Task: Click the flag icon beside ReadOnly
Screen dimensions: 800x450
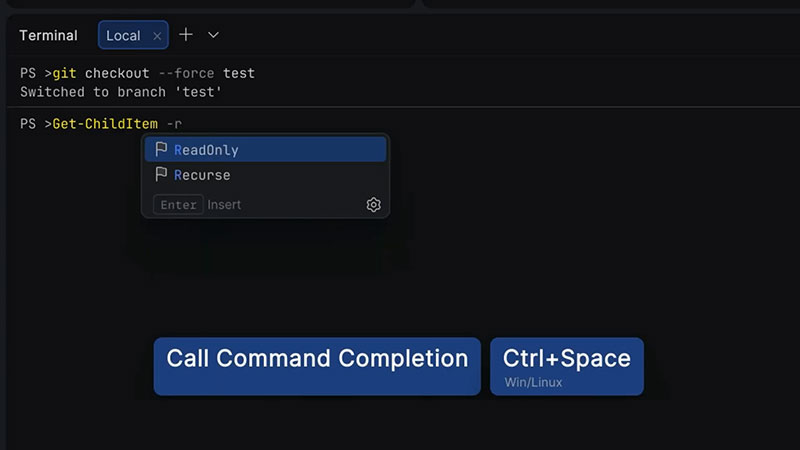Action: [161, 150]
